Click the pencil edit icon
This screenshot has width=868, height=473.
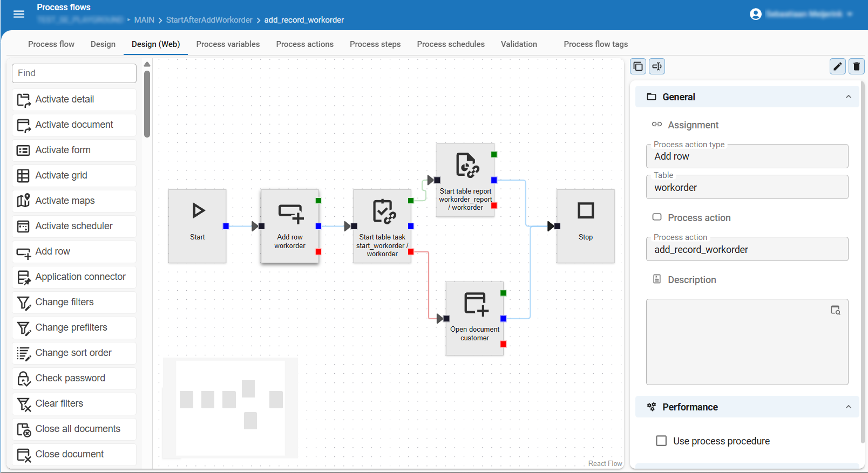point(837,66)
